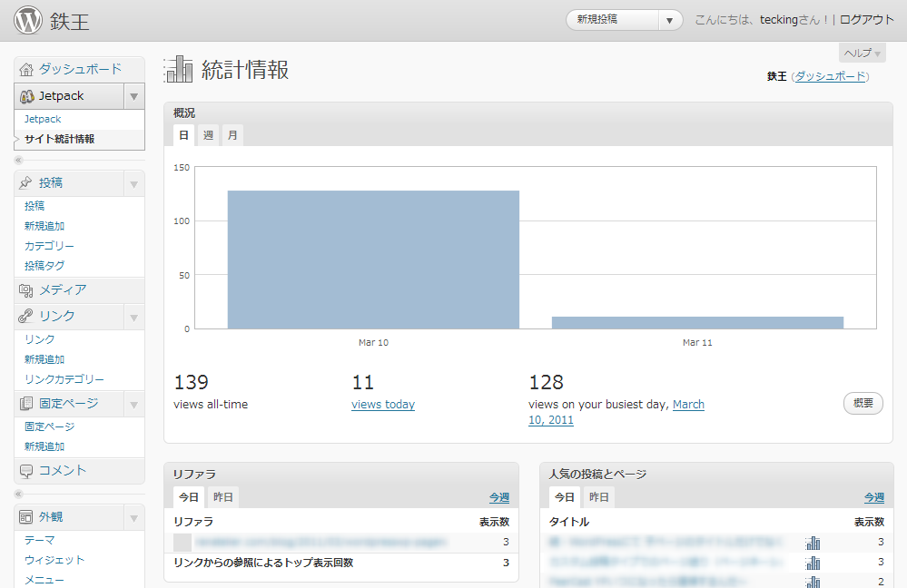The height and width of the screenshot is (588, 907).
Task: Toggle the リンク menu expander arrow
Action: [134, 318]
